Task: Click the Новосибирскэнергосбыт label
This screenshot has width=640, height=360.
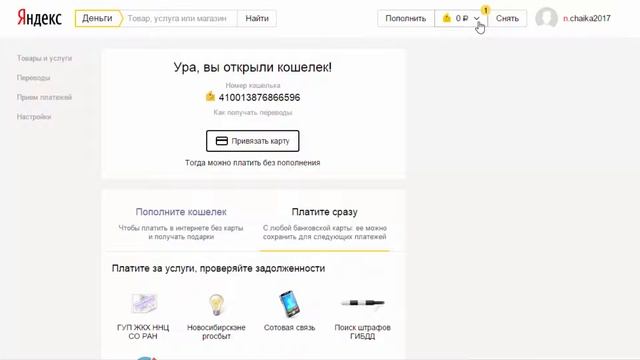Action: pos(216,332)
